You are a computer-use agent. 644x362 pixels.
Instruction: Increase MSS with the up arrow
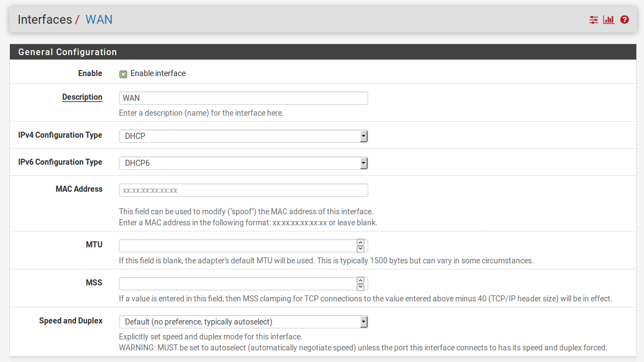point(361,280)
